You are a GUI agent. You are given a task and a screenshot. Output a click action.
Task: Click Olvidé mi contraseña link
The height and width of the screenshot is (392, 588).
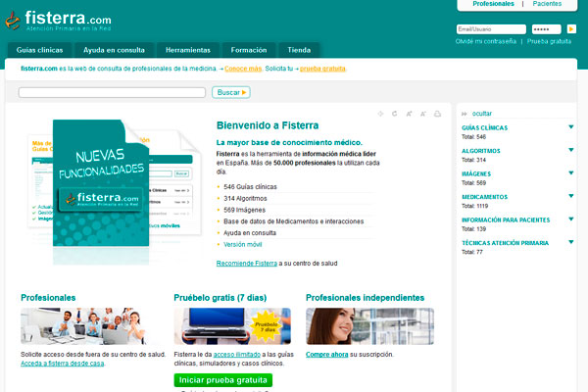click(486, 41)
